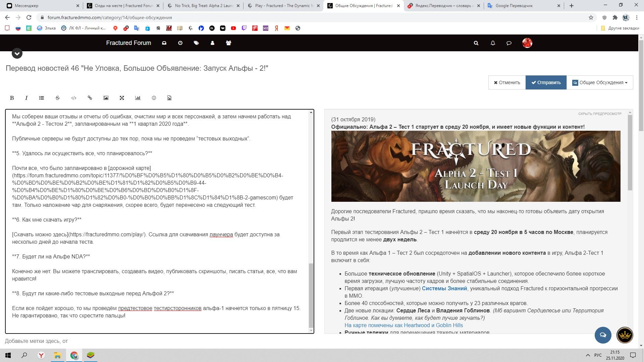Switch to Google Переводчик browser tab
The width and height of the screenshot is (644, 362).
(x=514, y=6)
